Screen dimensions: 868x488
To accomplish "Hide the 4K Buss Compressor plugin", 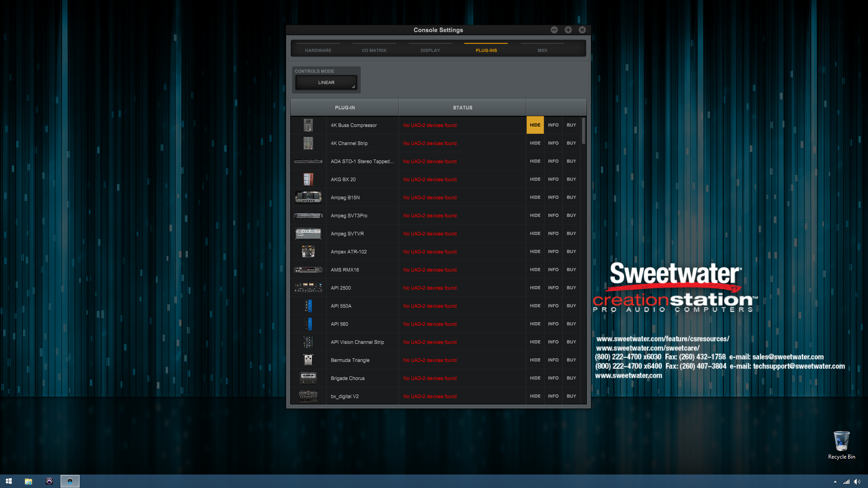I will (x=535, y=125).
